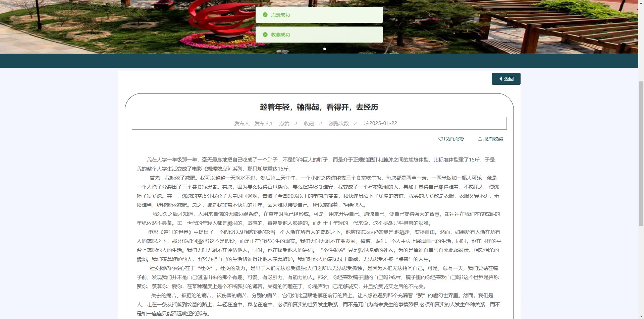The height and width of the screenshot is (319, 644).
Task: Click the publisher text 发布人：发布人1
Action: click(253, 124)
